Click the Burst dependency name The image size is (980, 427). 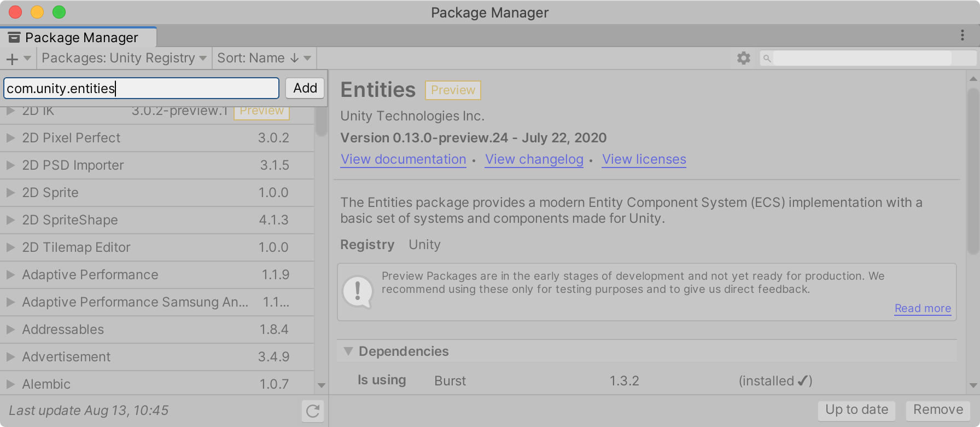(450, 381)
